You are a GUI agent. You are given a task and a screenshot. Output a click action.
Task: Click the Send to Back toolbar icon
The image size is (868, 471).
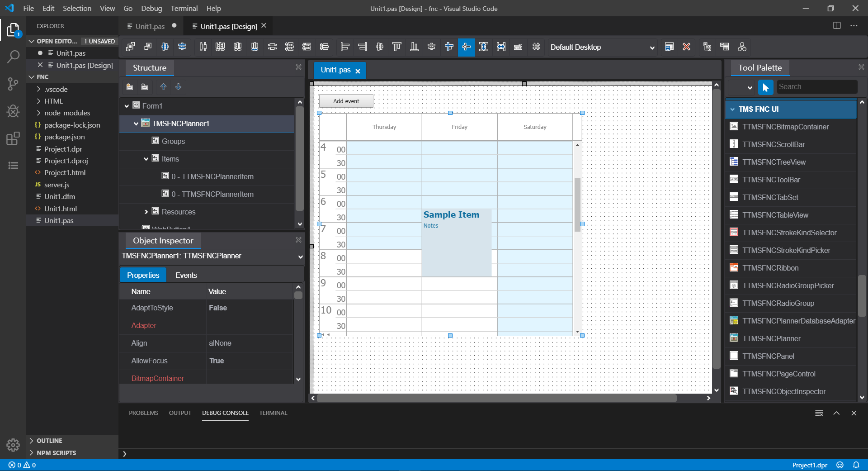tap(147, 47)
